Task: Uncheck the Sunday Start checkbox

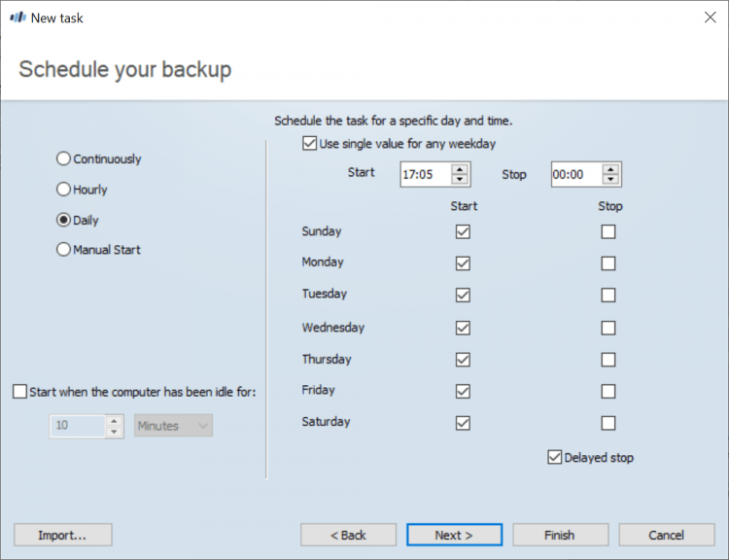Action: point(463,232)
